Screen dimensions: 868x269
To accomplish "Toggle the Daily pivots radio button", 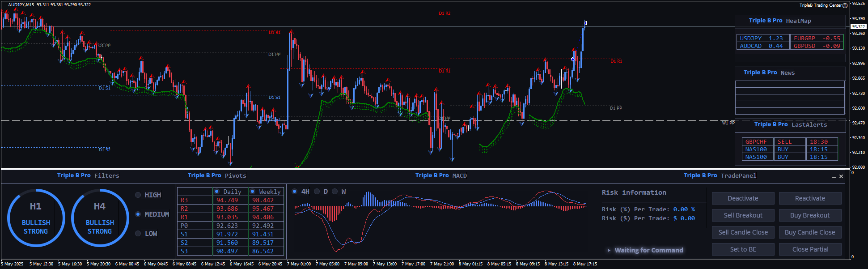I will tap(217, 192).
